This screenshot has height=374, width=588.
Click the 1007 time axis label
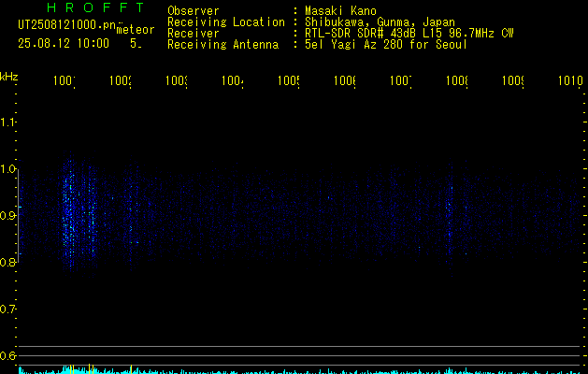point(401,80)
